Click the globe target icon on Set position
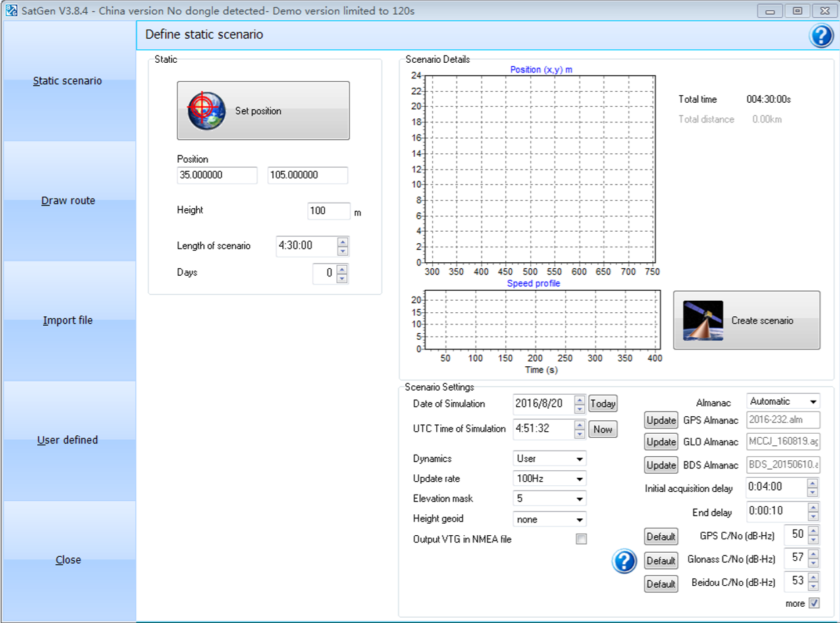The image size is (840, 623). point(206,111)
